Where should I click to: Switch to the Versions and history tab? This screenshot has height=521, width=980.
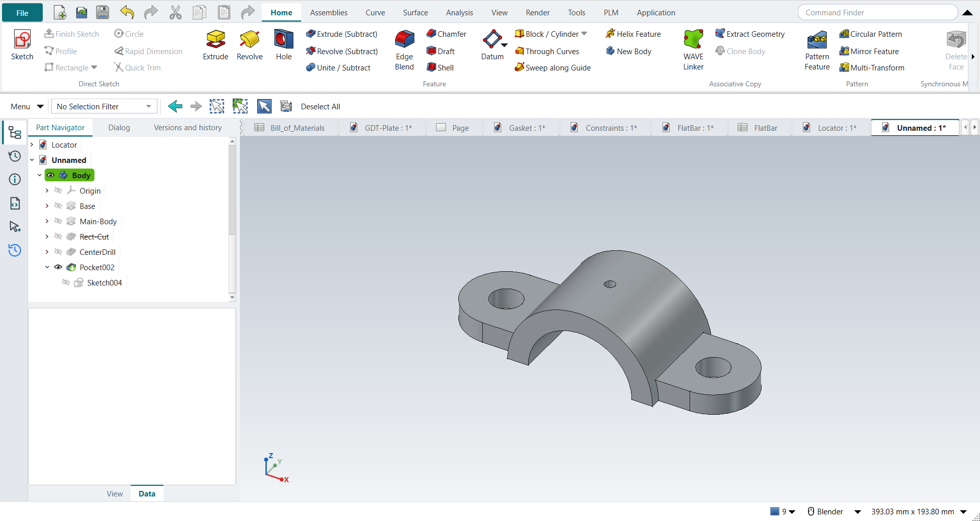pos(188,128)
